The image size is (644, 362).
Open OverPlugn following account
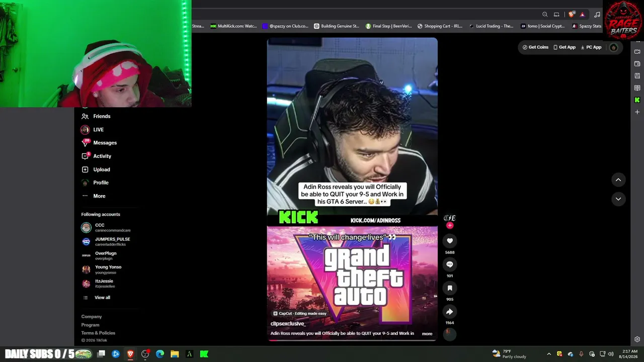(99, 256)
